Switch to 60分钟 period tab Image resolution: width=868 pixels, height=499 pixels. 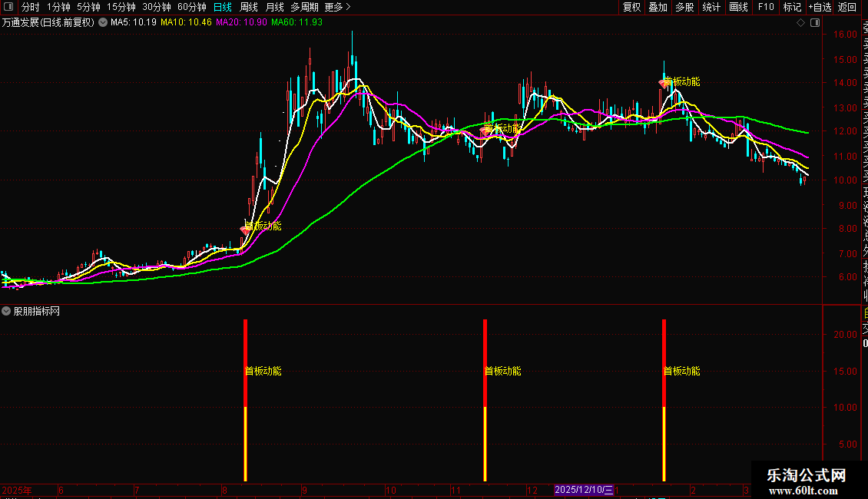tap(191, 7)
